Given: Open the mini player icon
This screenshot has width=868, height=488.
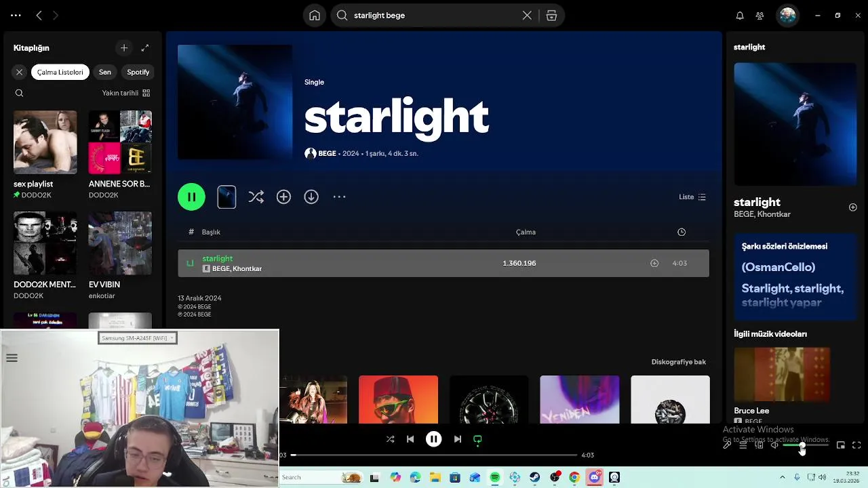Looking at the screenshot, I should 840,445.
